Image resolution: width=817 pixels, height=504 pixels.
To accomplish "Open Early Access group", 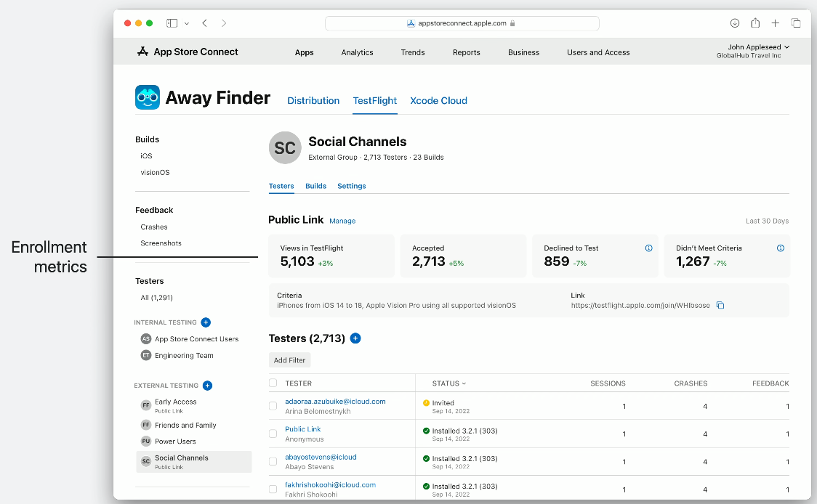I will point(169,405).
